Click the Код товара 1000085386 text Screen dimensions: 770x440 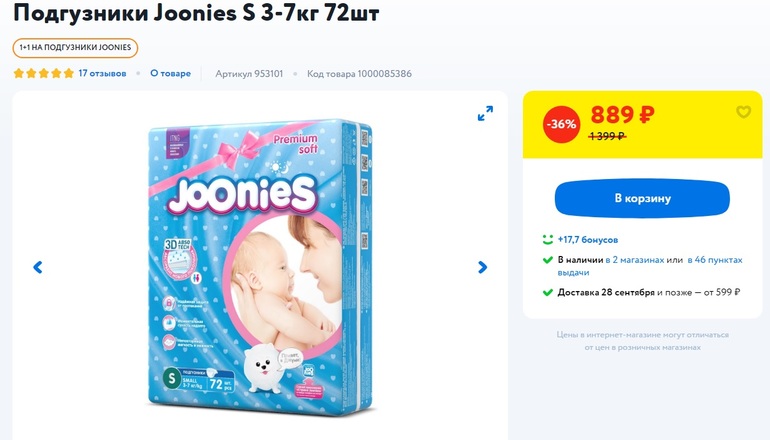[x=359, y=74]
